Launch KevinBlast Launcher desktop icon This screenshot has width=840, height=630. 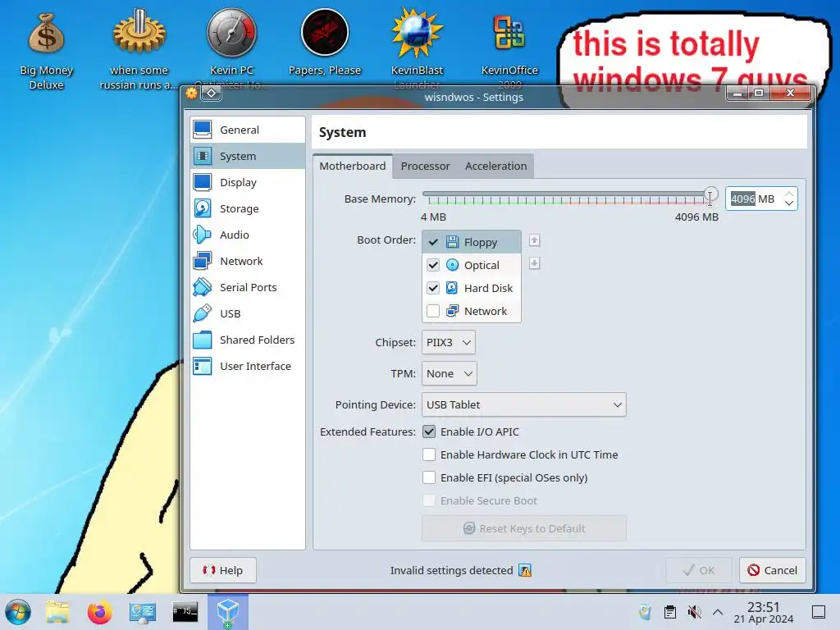tap(417, 49)
